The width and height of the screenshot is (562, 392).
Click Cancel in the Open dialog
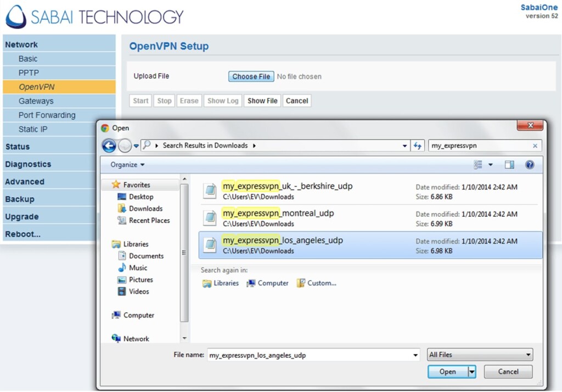(x=508, y=372)
